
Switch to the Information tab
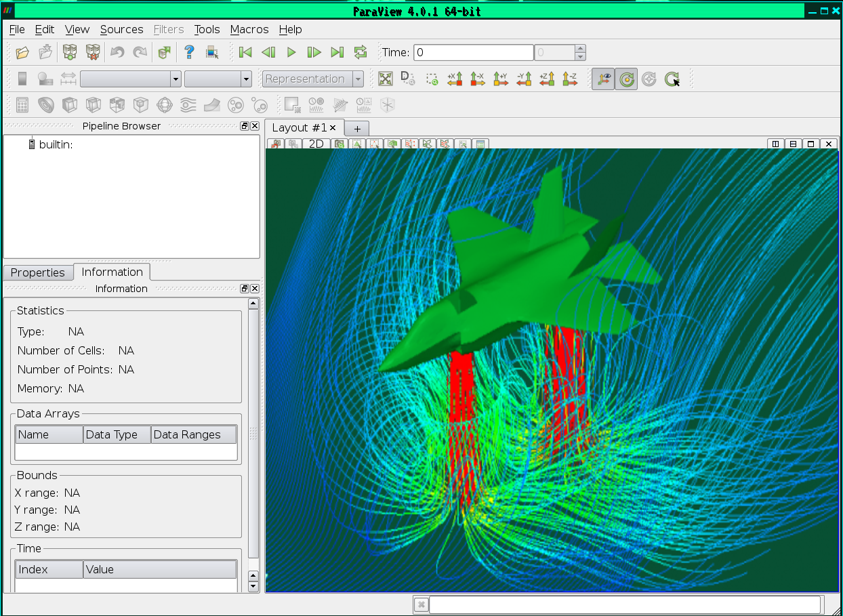(112, 272)
